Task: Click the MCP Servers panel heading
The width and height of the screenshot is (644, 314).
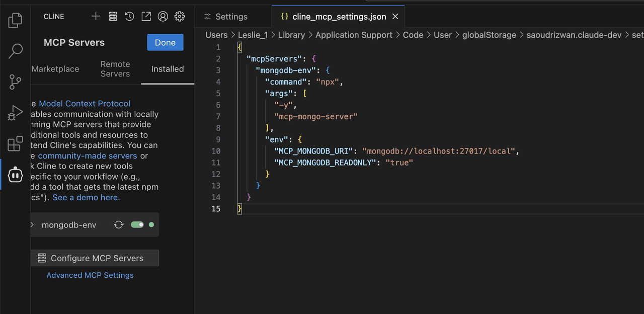Action: click(74, 43)
